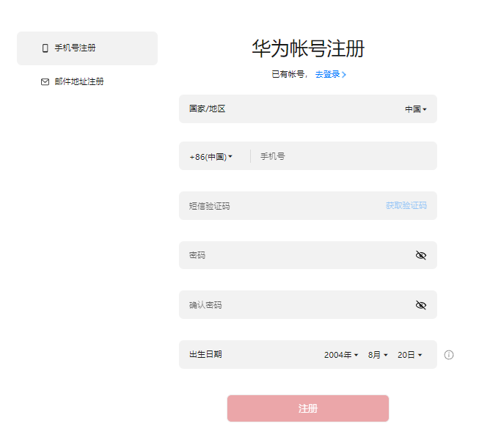
Task: Toggle visibility eye in 密码 field
Action: 421,255
